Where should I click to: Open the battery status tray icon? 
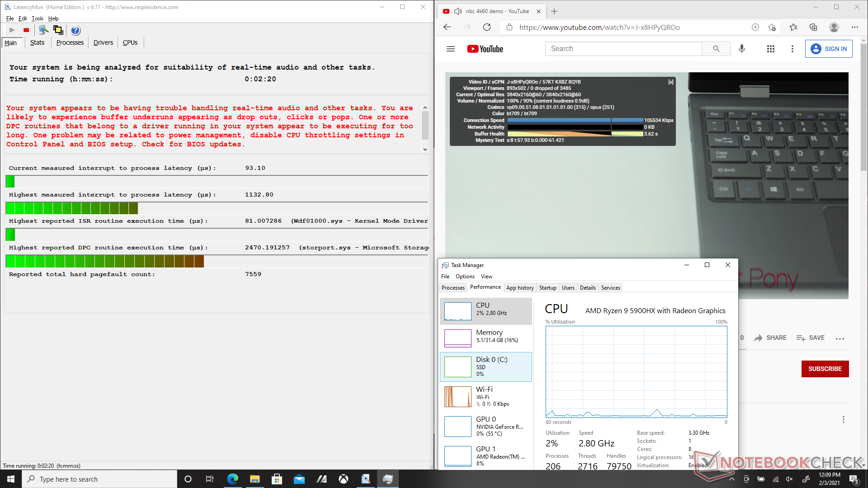tap(761, 479)
